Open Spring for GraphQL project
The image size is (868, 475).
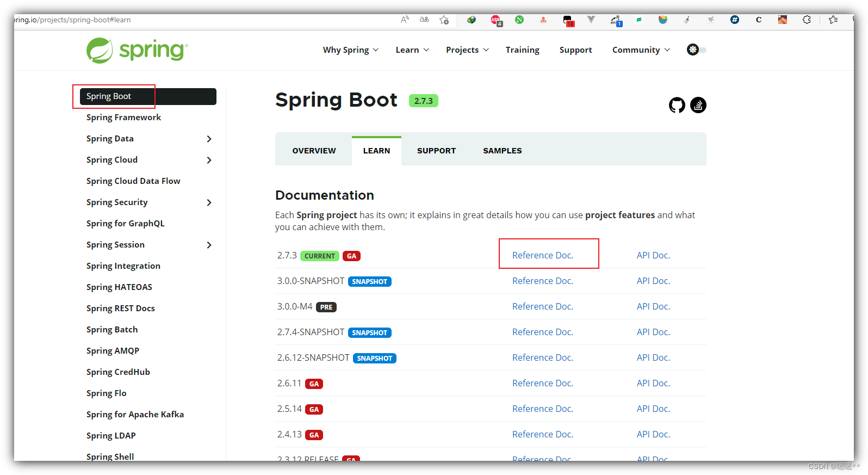[125, 224]
